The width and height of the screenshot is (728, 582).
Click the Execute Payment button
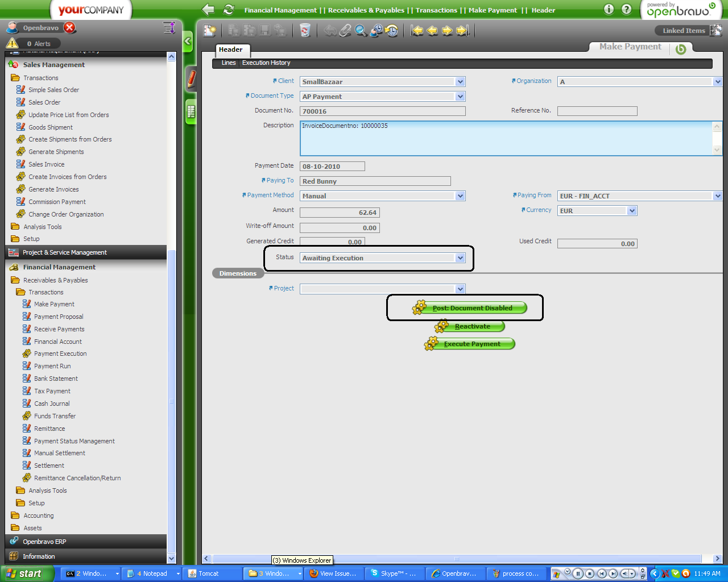(x=471, y=344)
